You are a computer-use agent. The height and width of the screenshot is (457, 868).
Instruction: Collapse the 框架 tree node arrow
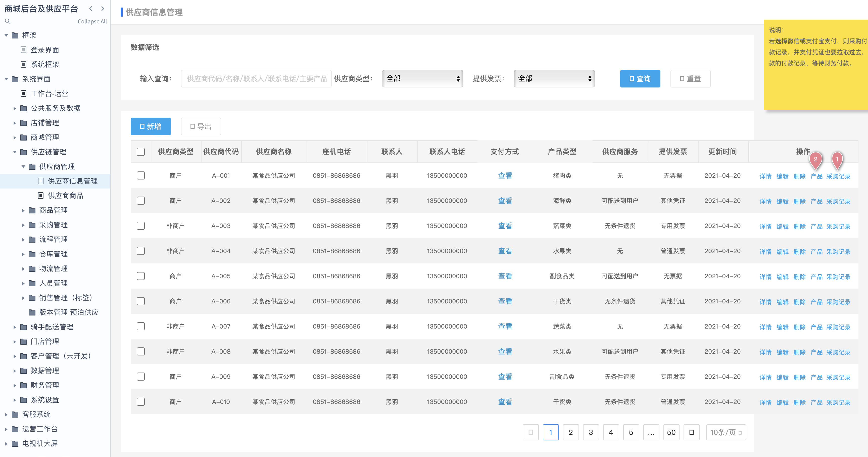pyautogui.click(x=6, y=35)
